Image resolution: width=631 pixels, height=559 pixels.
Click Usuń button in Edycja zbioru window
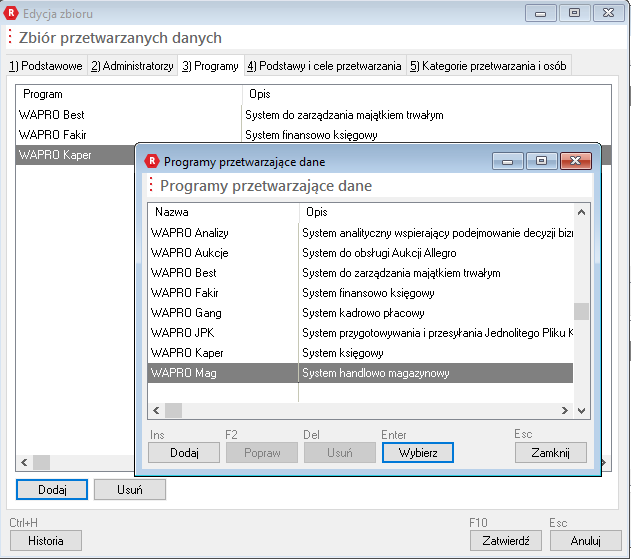click(x=130, y=489)
